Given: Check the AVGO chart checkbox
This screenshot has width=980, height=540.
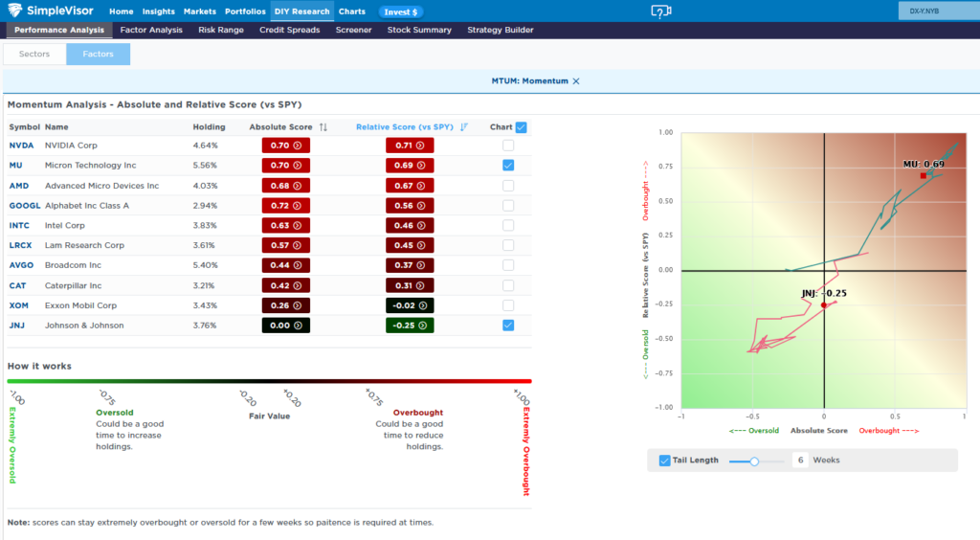Looking at the screenshot, I should point(508,265).
